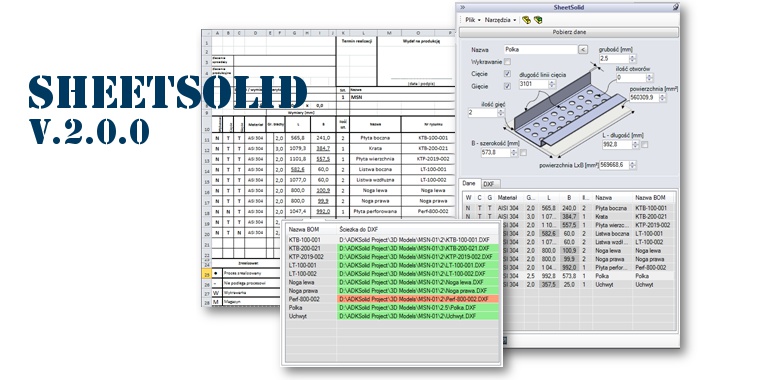Uncheck the Cięcie checkbox
This screenshot has height=380, width=770.
click(x=507, y=74)
